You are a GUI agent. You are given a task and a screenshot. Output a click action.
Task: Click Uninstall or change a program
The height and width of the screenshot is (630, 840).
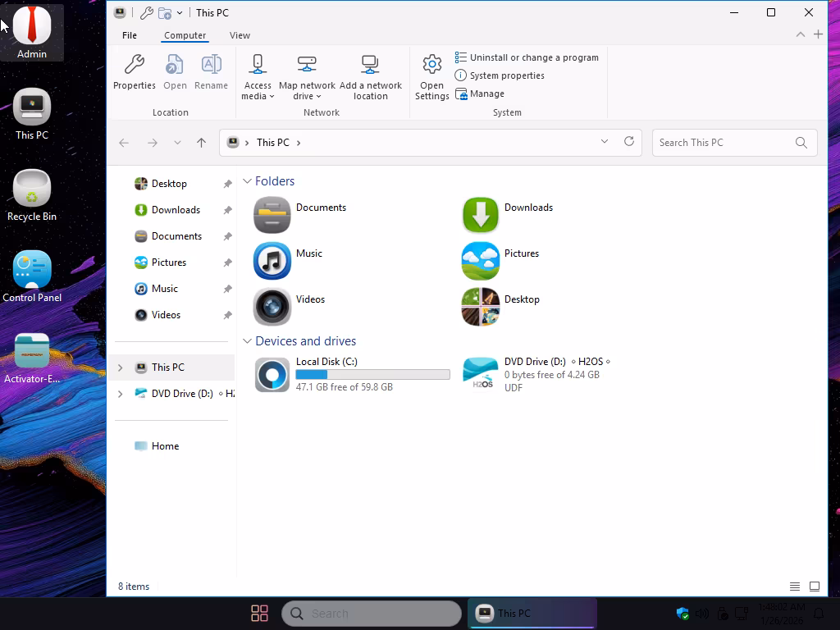click(x=533, y=57)
